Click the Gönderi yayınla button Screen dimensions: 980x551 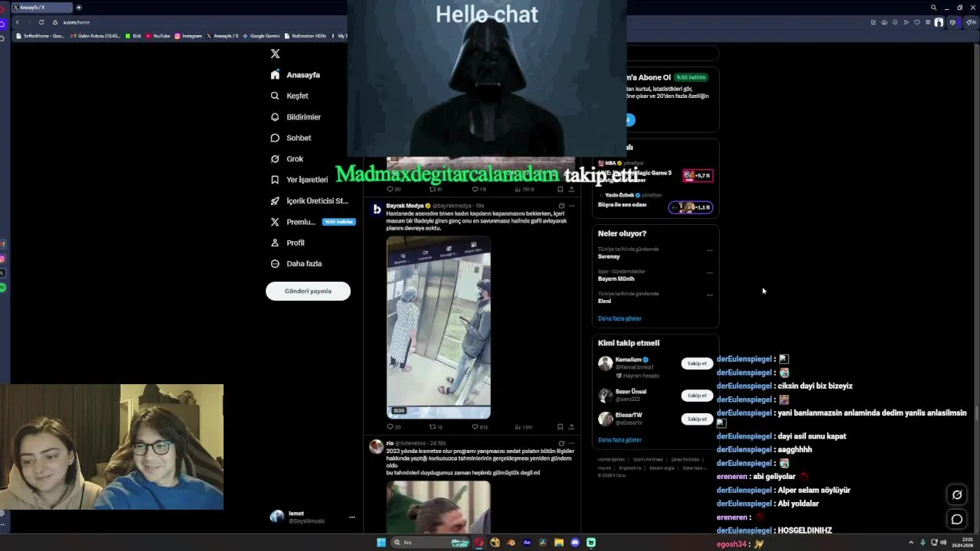[308, 291]
